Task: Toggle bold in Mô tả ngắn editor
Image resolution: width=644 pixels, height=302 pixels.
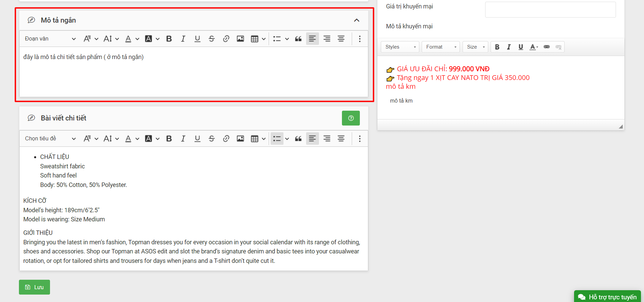Action: (169, 39)
